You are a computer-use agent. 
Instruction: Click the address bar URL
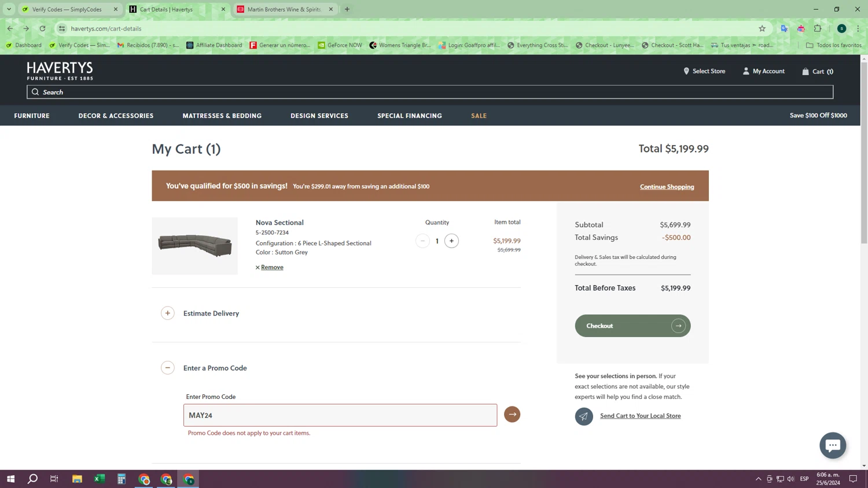point(106,28)
